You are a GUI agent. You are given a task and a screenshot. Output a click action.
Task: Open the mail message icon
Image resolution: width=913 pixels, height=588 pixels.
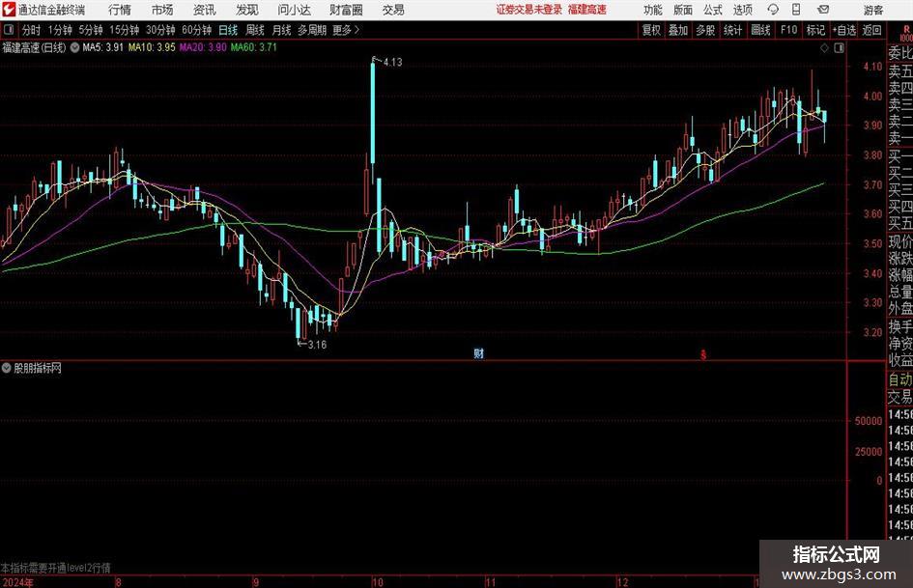point(823,10)
